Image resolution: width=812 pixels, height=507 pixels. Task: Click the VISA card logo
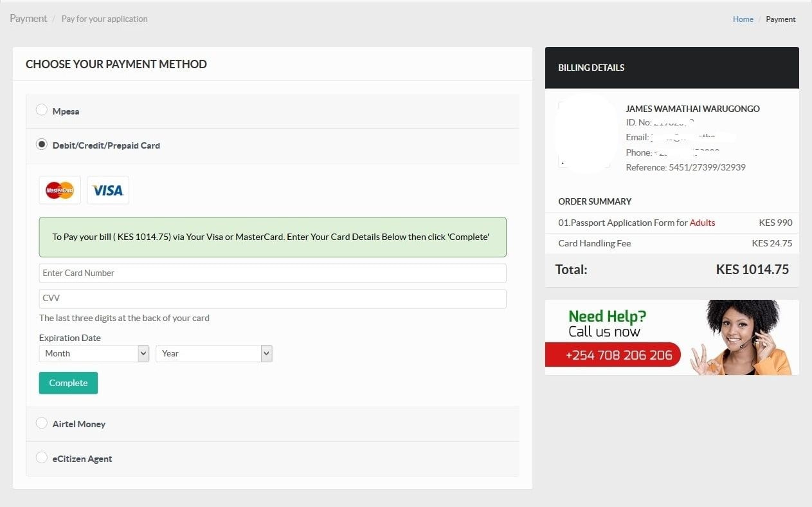[108, 190]
